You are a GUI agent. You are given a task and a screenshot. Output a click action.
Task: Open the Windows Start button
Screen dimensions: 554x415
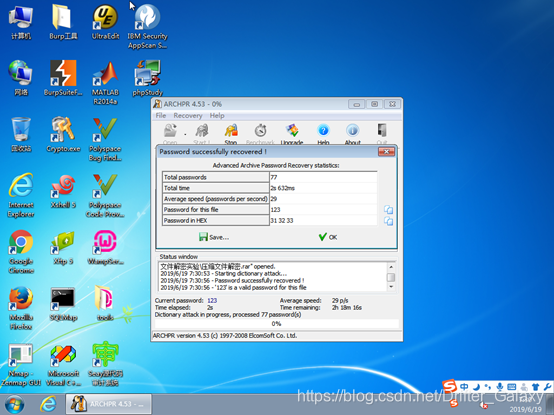click(14, 404)
